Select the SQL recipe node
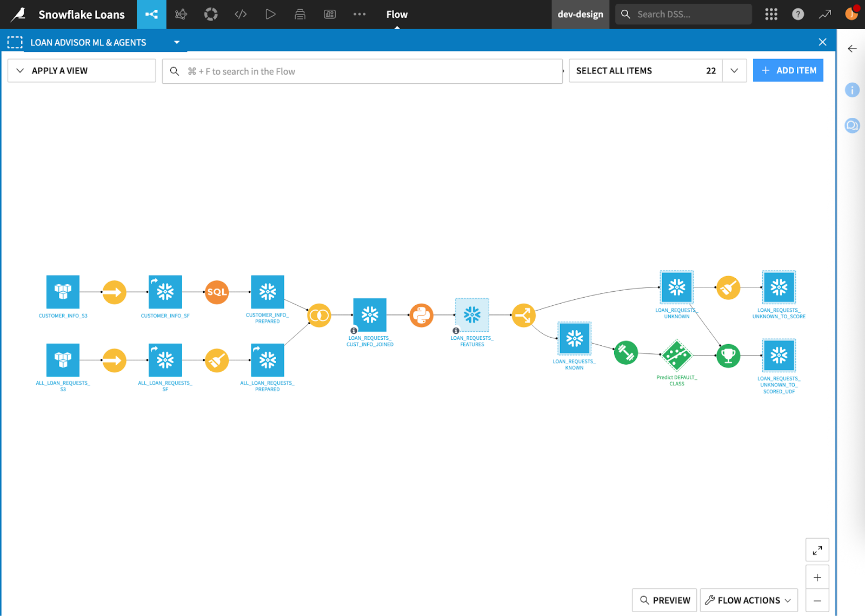Viewport: 865px width, 616px height. point(217,292)
